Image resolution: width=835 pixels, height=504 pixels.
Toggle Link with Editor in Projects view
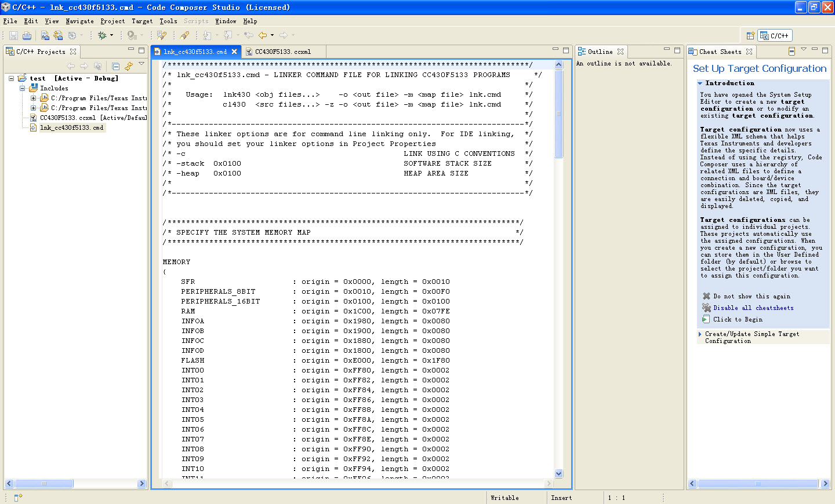tap(129, 66)
